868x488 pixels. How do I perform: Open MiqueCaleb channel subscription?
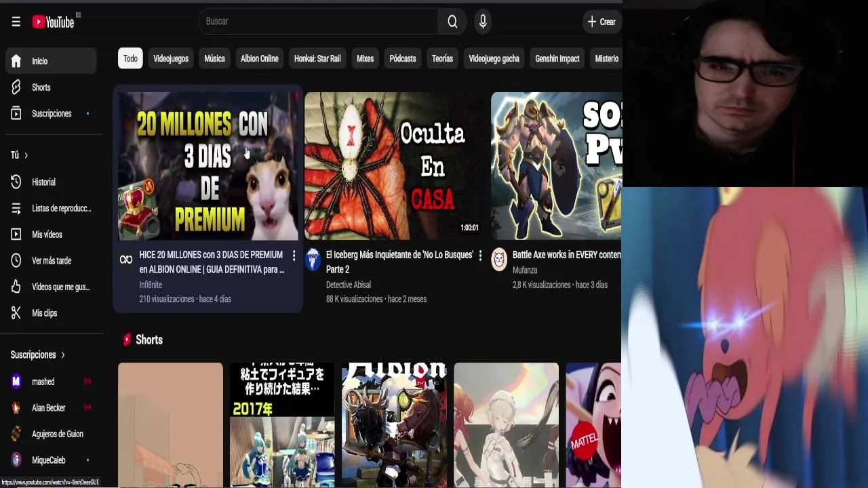coord(52,460)
